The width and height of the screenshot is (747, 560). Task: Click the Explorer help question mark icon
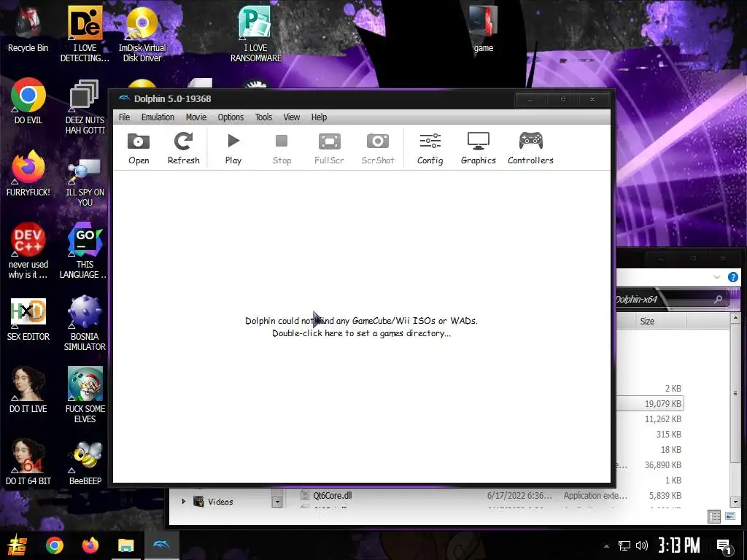click(732, 277)
